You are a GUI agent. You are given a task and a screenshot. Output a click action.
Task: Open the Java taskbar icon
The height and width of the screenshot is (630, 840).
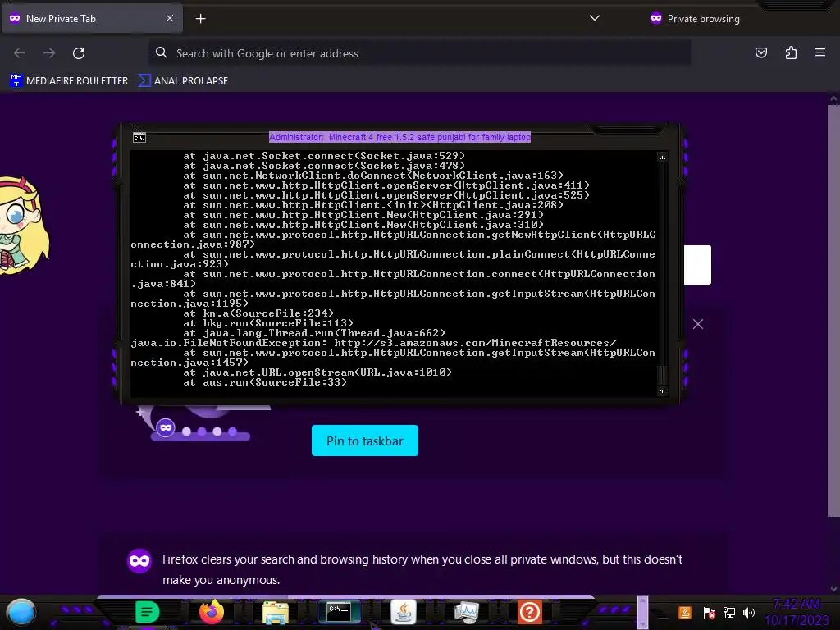point(404,612)
